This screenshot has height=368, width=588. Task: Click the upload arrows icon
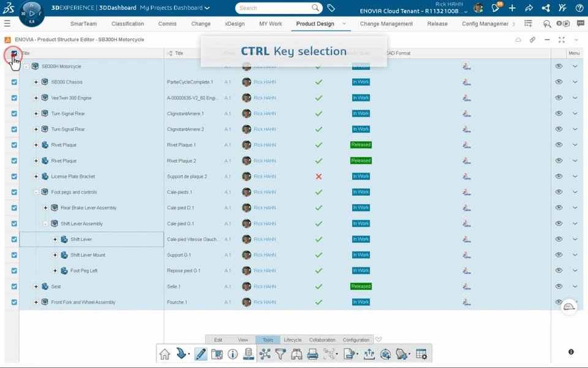[369, 354]
